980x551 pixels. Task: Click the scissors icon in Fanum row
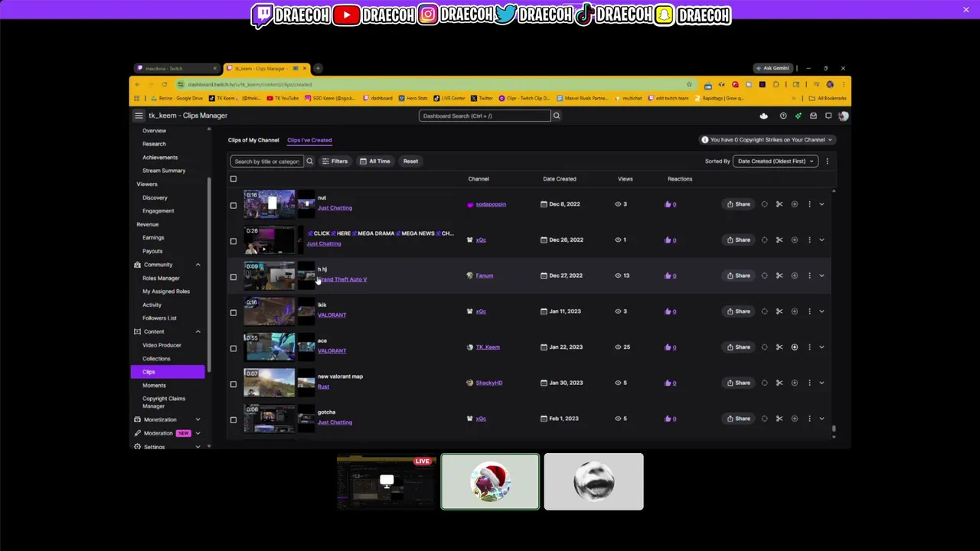779,275
